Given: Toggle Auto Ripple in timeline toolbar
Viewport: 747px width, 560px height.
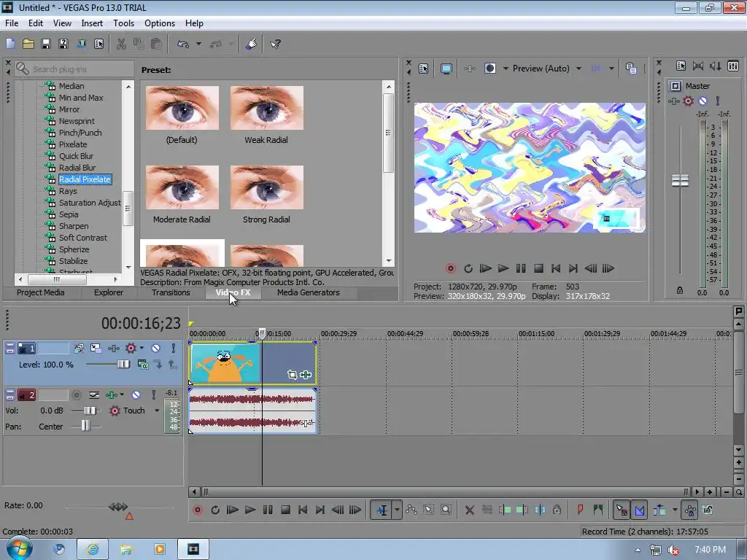Looking at the screenshot, I should [659, 510].
